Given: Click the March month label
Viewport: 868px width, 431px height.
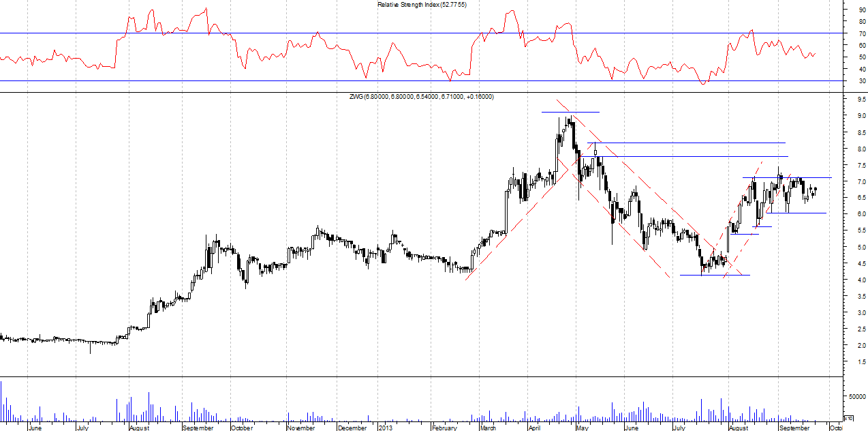Looking at the screenshot, I should (x=488, y=428).
